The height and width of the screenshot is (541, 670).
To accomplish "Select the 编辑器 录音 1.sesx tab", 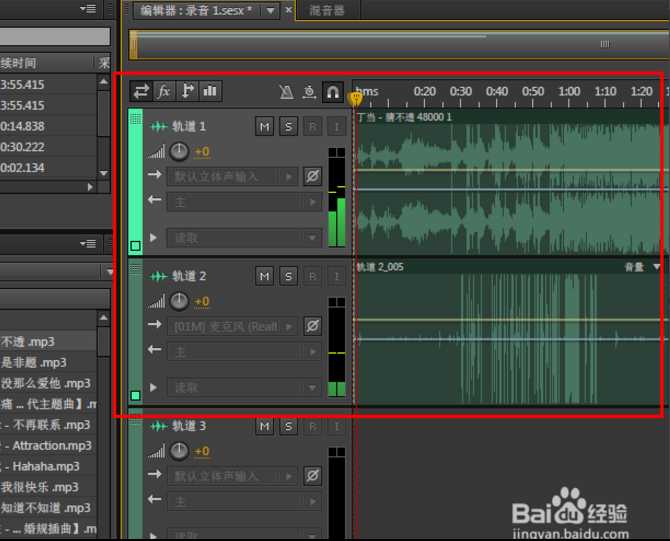I will point(196,10).
